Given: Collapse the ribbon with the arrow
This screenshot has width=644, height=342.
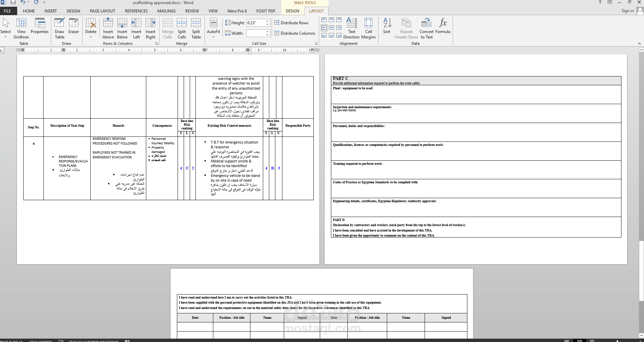Looking at the screenshot, I should [x=639, y=43].
